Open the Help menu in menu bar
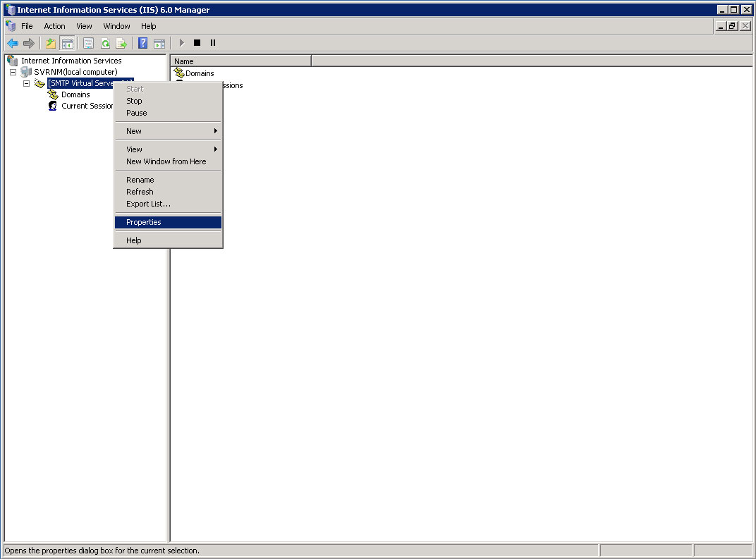Image resolution: width=756 pixels, height=559 pixels. (x=149, y=26)
